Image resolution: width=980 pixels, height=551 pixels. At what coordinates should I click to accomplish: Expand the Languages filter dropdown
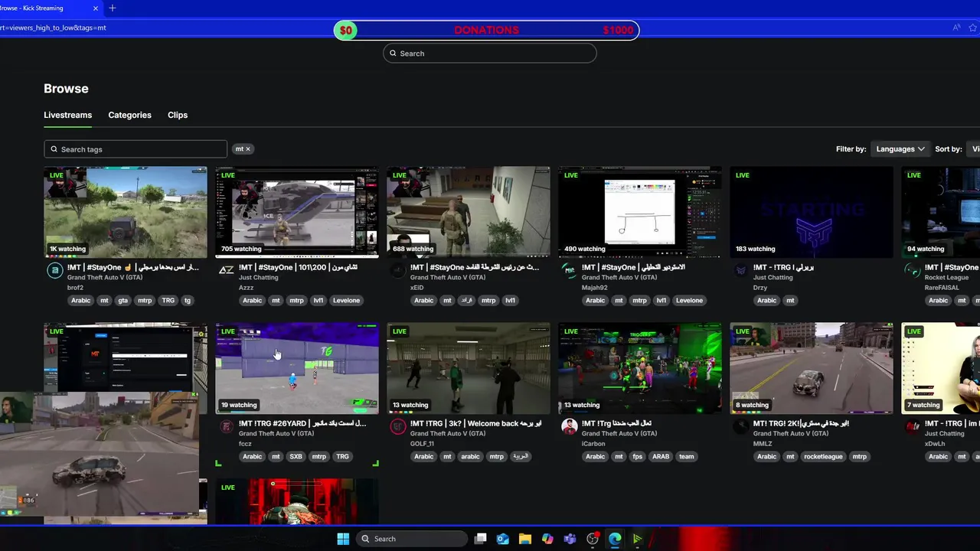click(900, 148)
